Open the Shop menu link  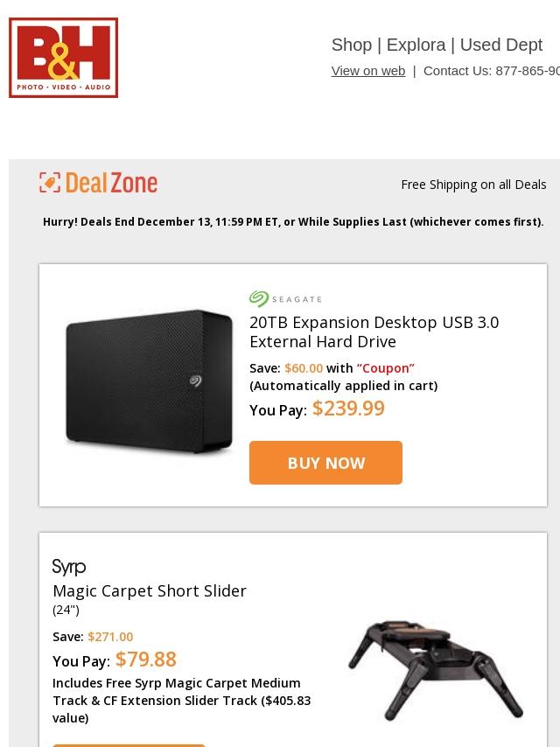point(352,45)
